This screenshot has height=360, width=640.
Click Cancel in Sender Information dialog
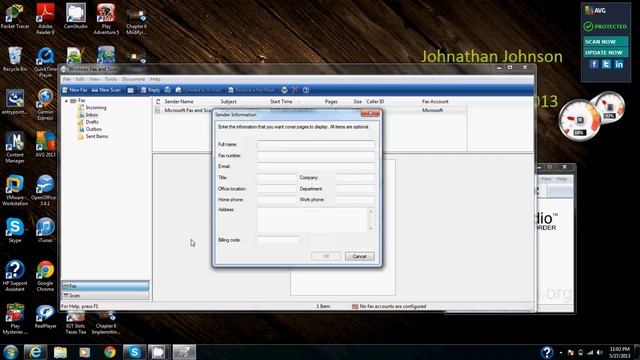360,256
